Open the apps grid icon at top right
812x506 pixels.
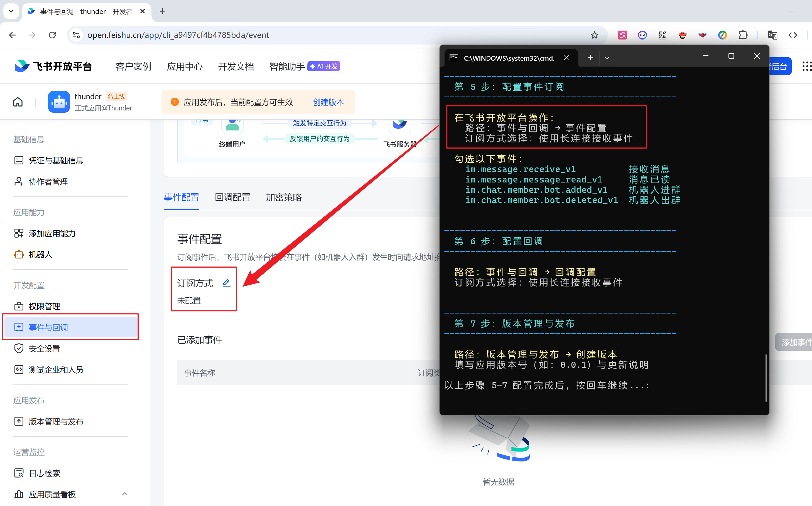tap(806, 66)
